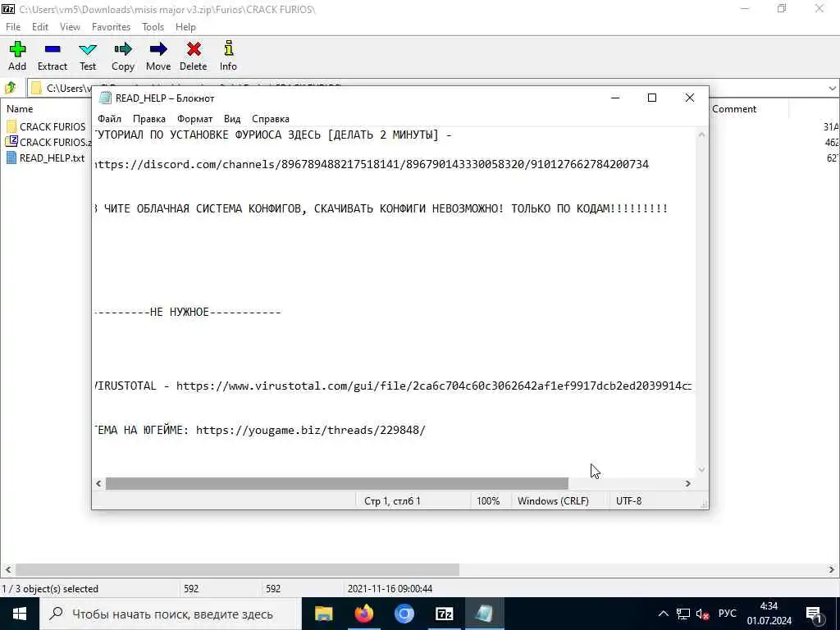This screenshot has width=840, height=630.
Task: Open Notepad Вид menu
Action: click(232, 119)
